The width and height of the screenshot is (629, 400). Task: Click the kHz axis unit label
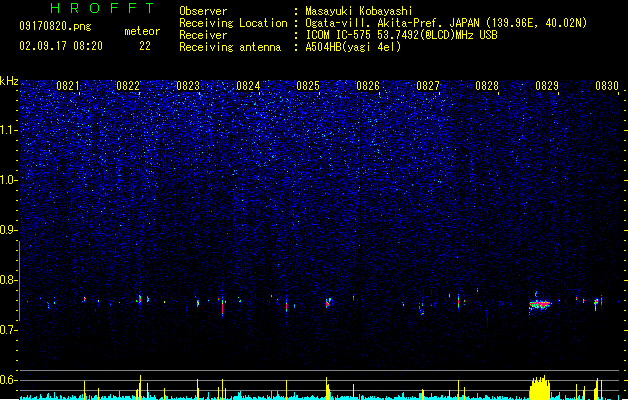9,81
